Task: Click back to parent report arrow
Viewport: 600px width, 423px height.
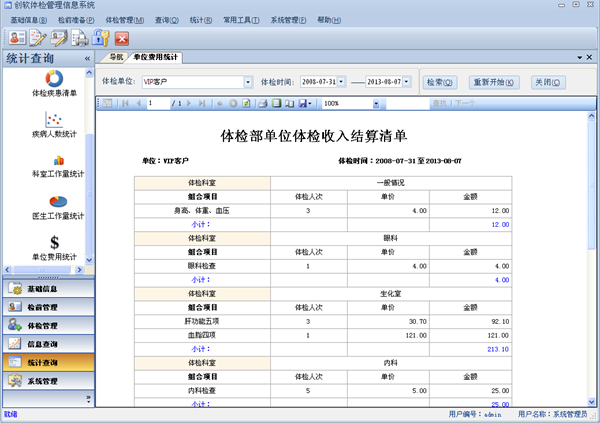Action: pos(220,103)
